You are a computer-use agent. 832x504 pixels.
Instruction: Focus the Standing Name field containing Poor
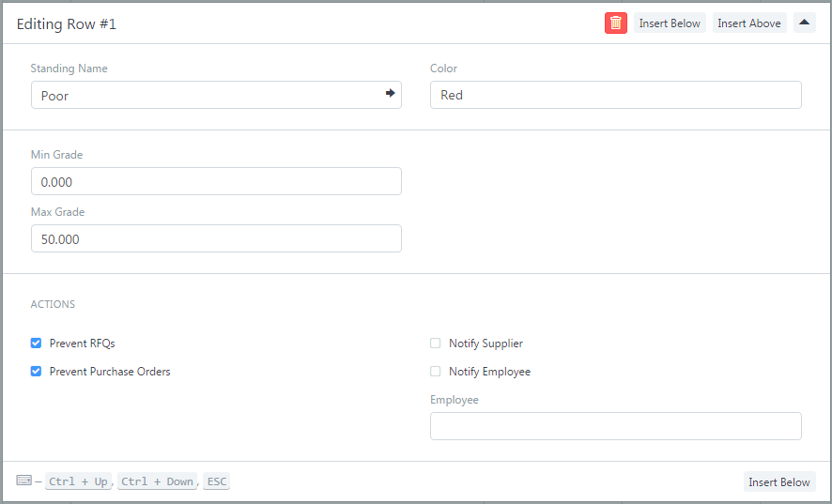click(x=207, y=95)
